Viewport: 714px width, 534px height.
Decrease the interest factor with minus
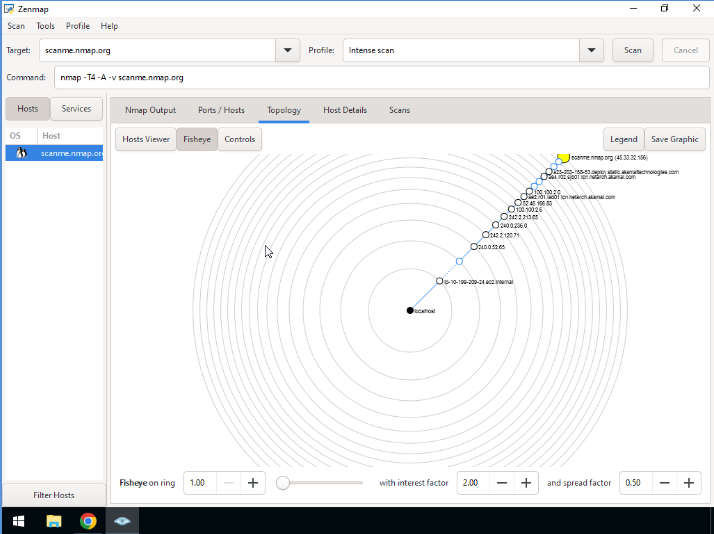502,483
